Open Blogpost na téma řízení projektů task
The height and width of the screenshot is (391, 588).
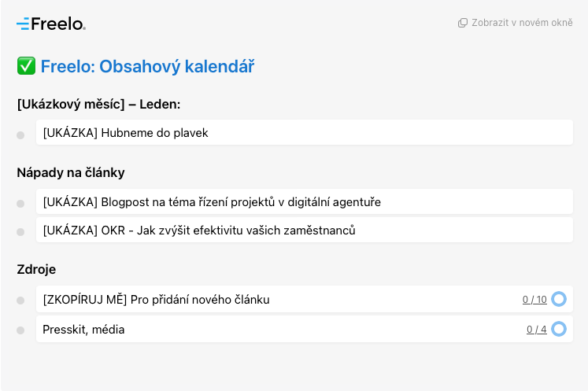[x=212, y=202]
